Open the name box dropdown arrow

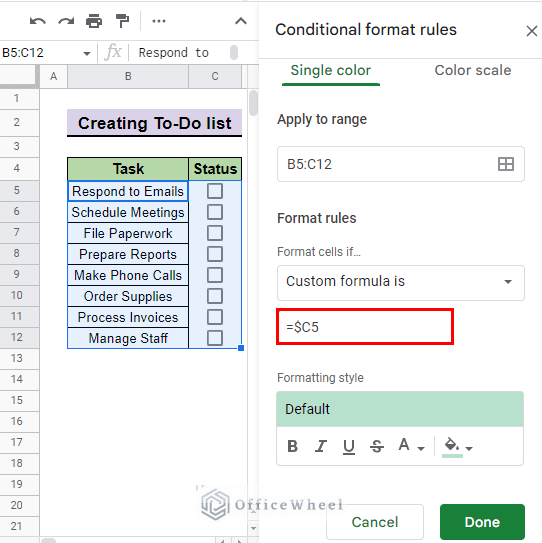[87, 53]
